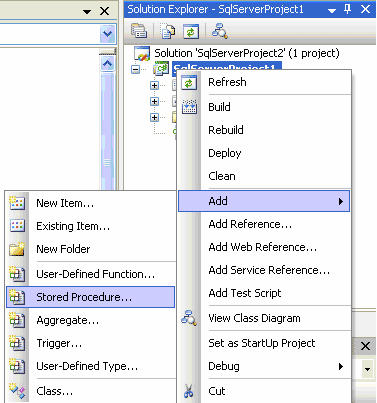The image size is (377, 403).
Task: Click the Build icon in context menu
Action: 189,107
